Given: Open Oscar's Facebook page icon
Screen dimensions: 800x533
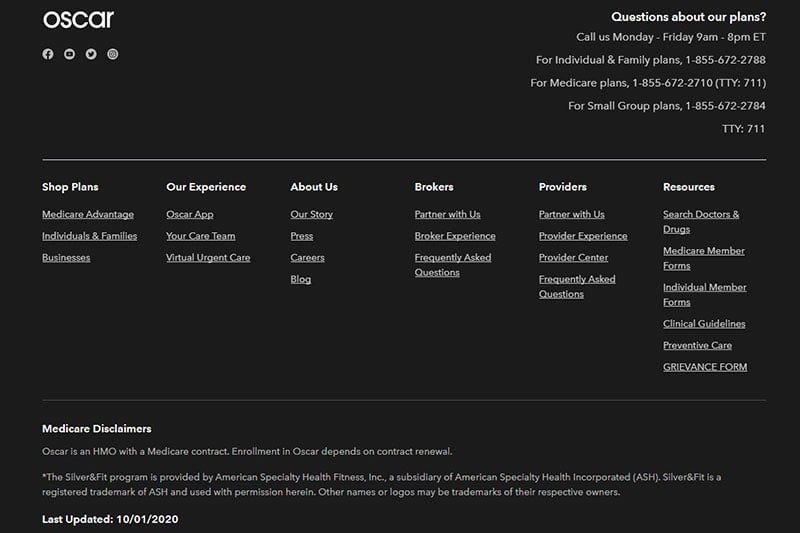Looking at the screenshot, I should click(48, 54).
